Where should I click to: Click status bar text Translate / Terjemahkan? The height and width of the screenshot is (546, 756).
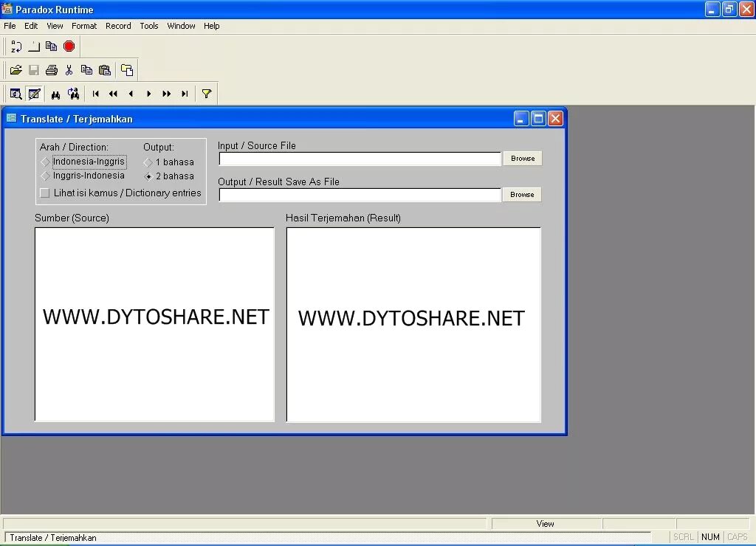(x=53, y=538)
